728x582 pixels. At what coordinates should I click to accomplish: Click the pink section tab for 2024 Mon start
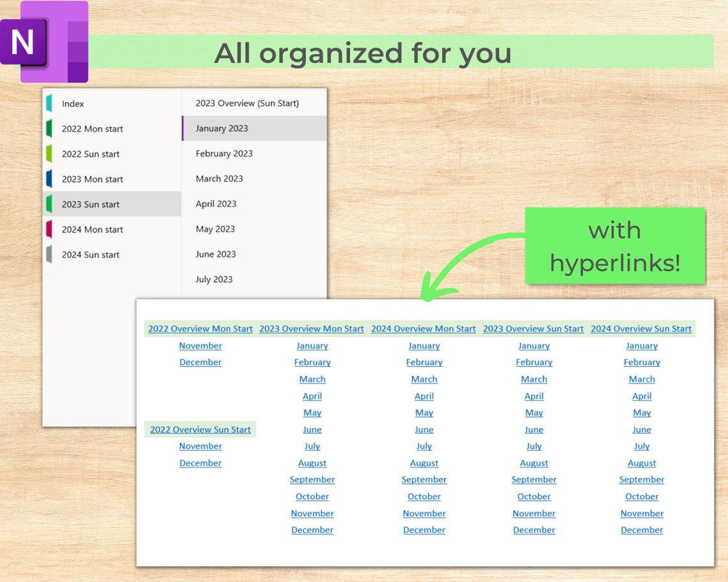point(49,229)
